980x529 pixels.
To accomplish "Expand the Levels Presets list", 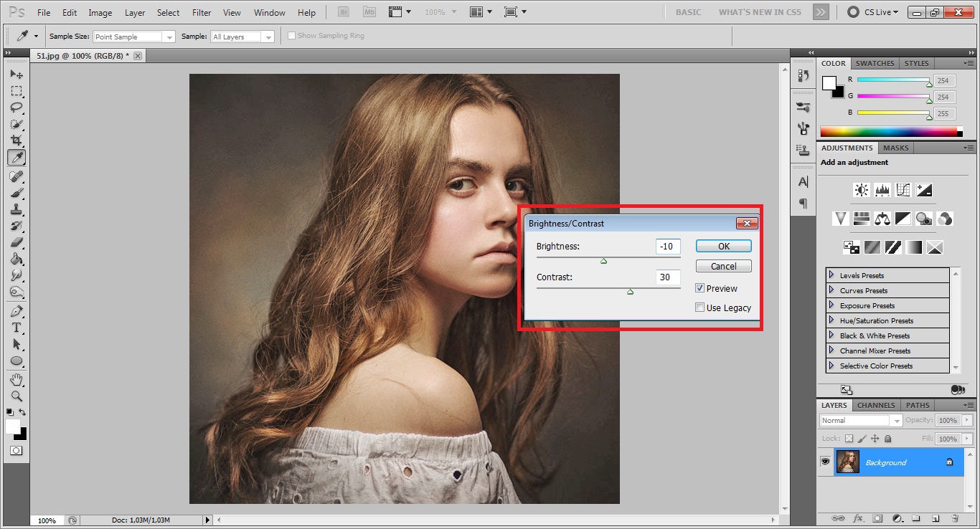I will tap(831, 275).
